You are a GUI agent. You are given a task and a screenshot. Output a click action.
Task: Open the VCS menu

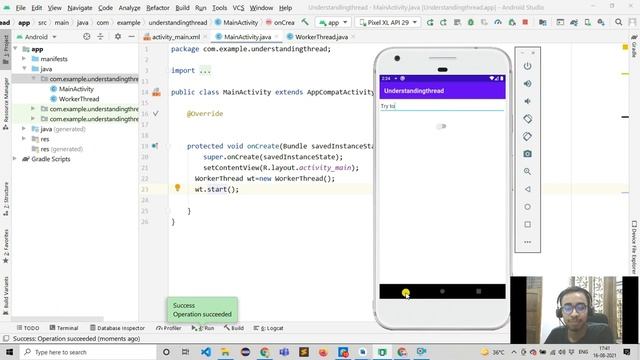pyautogui.click(x=238, y=8)
